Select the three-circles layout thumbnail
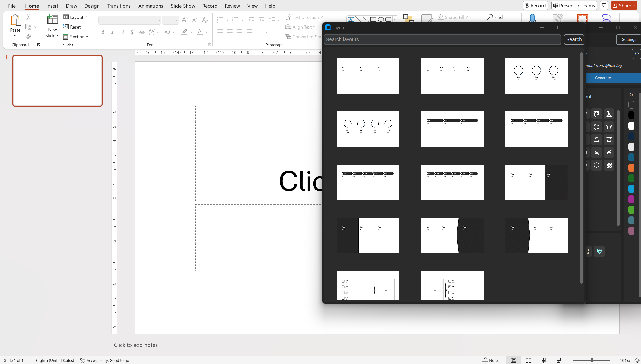Screen dimensions: 641x364 (536, 76)
